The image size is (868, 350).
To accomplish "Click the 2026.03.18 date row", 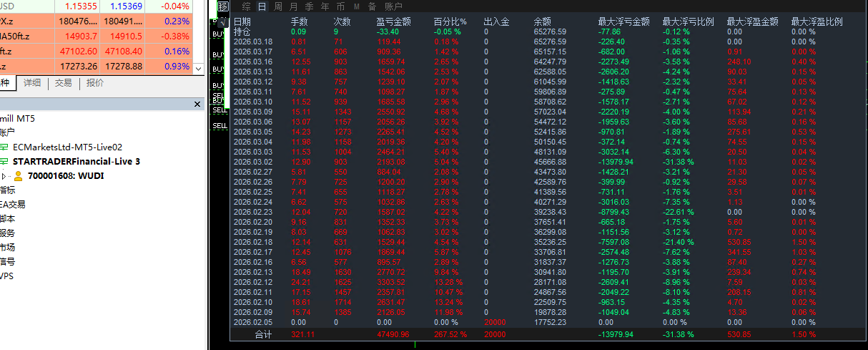I will click(252, 42).
